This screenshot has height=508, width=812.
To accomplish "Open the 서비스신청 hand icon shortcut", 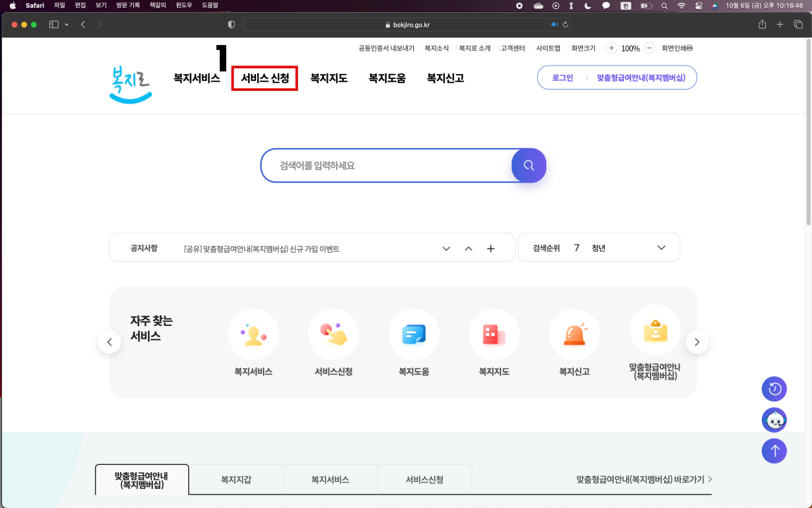I will [333, 334].
